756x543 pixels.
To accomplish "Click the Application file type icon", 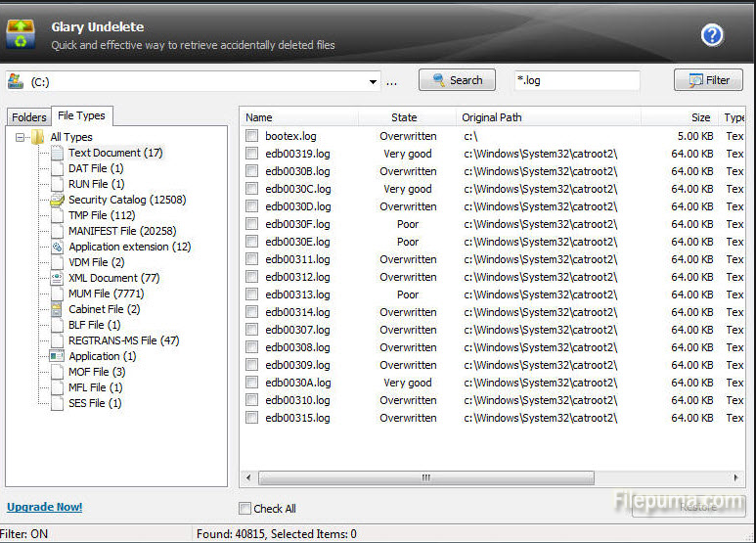I will (x=57, y=356).
